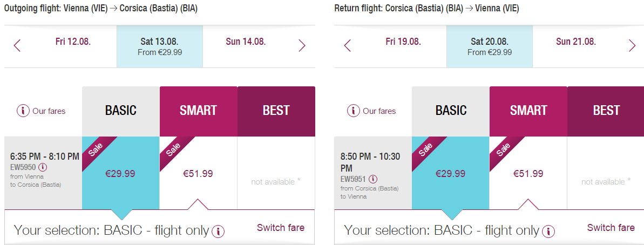Go to next outgoing dates arrow
The height and width of the screenshot is (245, 644).
click(302, 45)
